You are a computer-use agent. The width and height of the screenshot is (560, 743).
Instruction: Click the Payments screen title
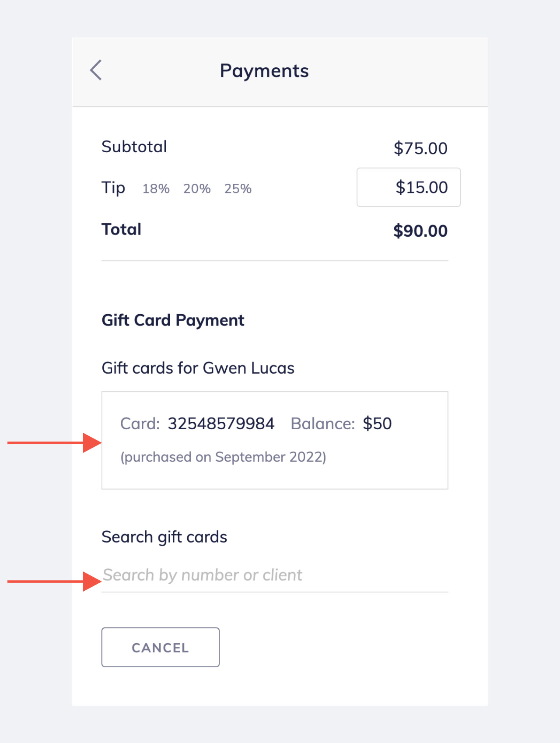point(264,70)
